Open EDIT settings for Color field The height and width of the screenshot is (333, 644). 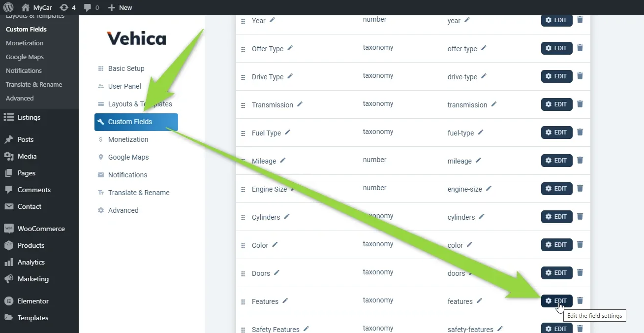point(557,245)
